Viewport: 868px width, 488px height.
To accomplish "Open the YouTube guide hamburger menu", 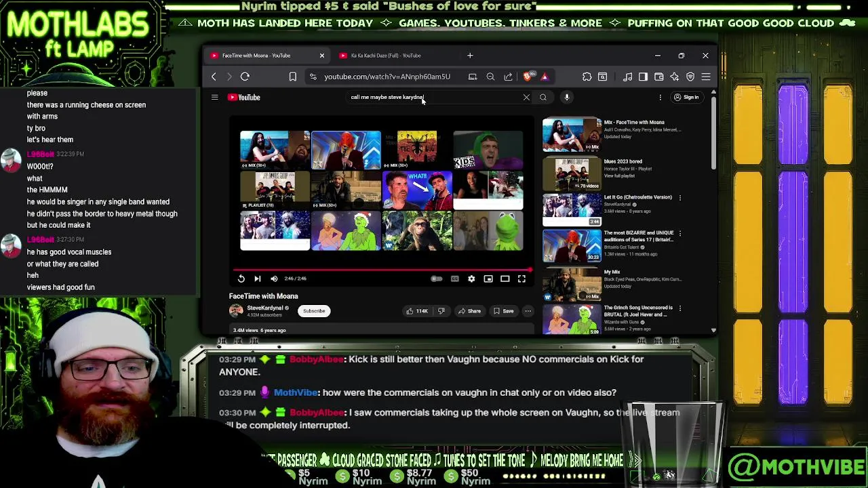I will click(x=214, y=97).
